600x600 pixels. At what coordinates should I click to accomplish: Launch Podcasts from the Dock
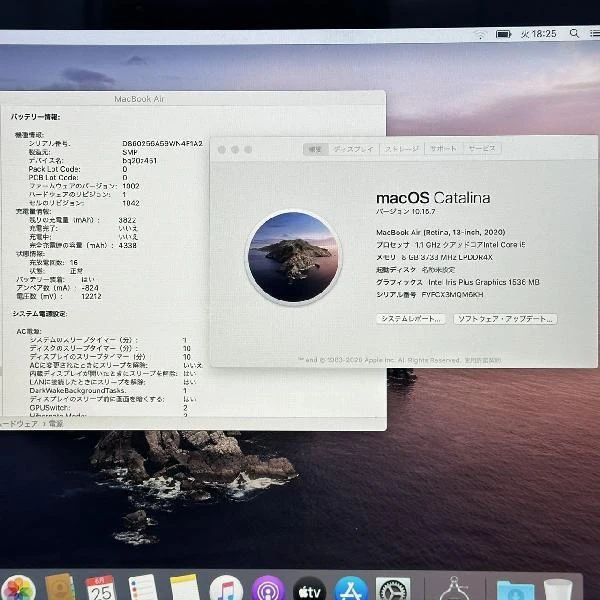(x=268, y=589)
